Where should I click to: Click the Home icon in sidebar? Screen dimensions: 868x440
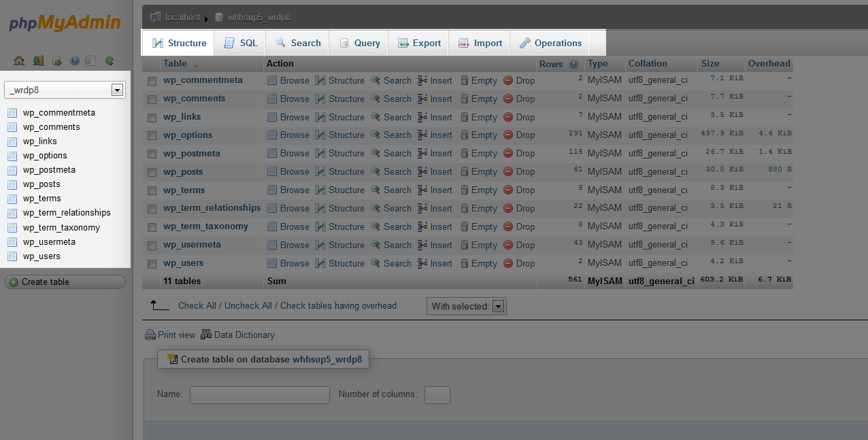[x=19, y=61]
